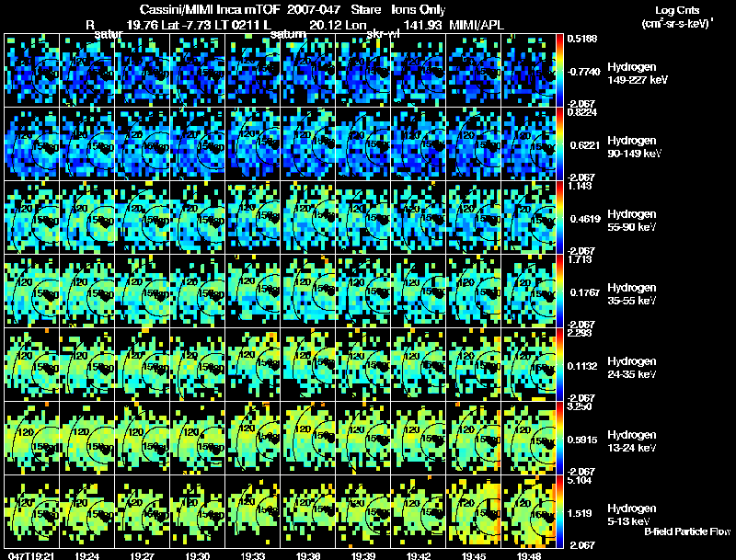The width and height of the screenshot is (736, 560).
Task: Click the color bar for Hydrogen 55-90 keV
Action: tap(559, 218)
